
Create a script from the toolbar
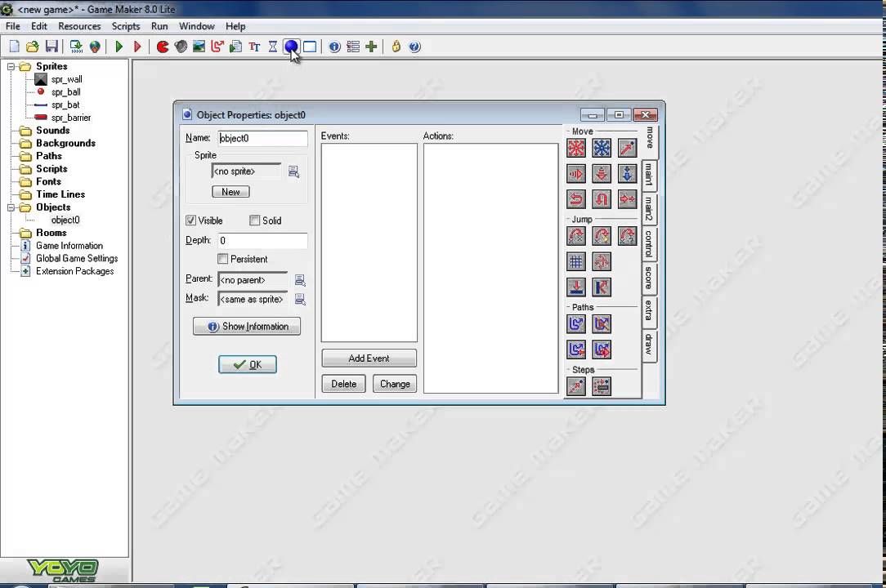236,47
